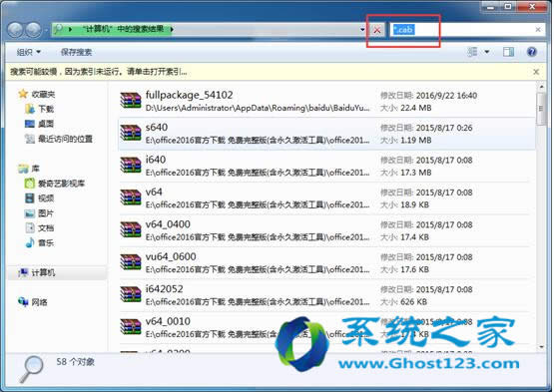Click the search icon in address bar
Viewport: 554px width, 392px height.
point(58,29)
